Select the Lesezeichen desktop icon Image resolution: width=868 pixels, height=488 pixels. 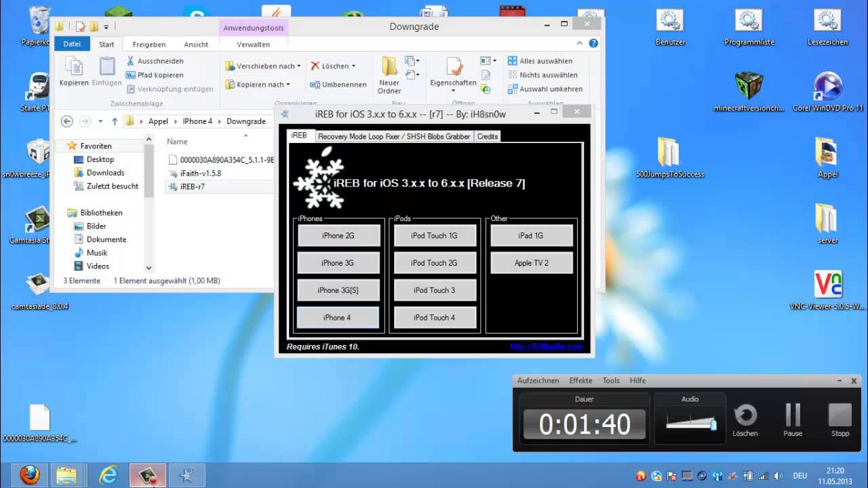tap(827, 27)
